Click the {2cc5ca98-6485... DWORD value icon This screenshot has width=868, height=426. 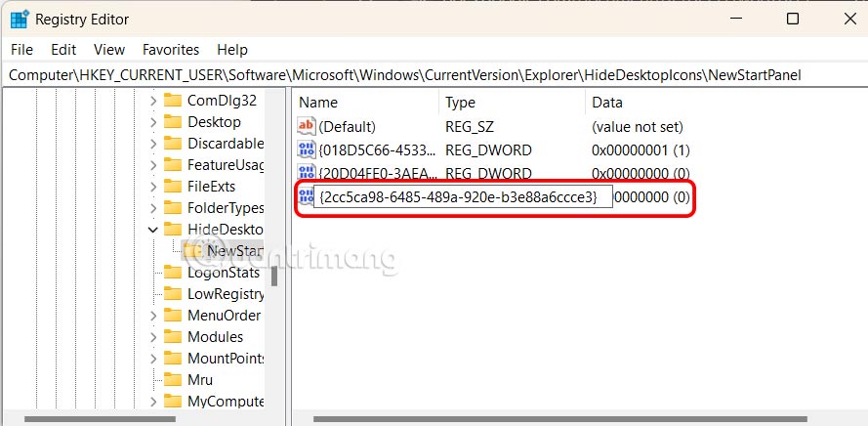[307, 196]
